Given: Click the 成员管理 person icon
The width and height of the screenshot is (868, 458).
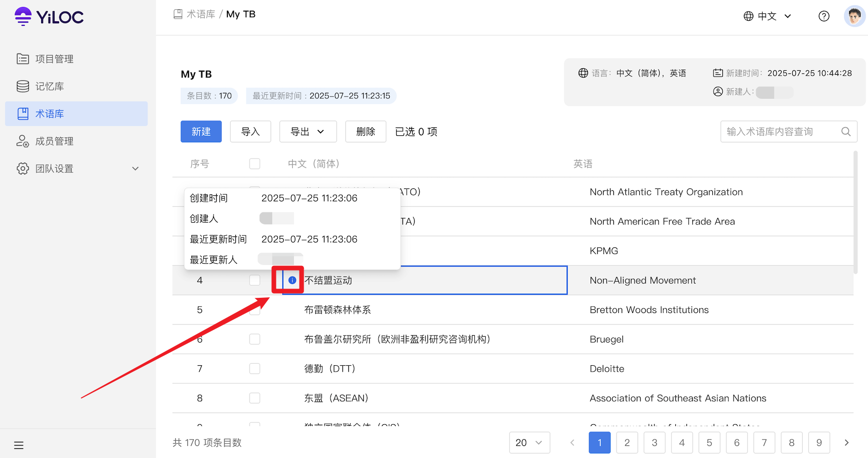Looking at the screenshot, I should click(23, 141).
